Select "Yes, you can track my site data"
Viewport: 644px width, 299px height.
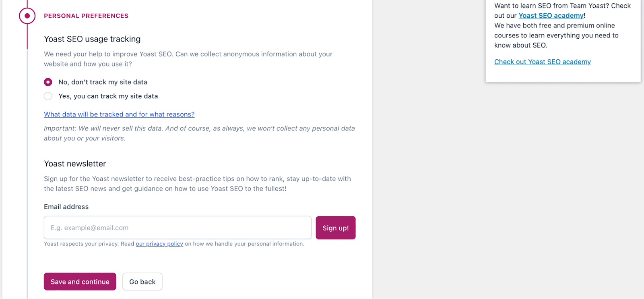(48, 96)
